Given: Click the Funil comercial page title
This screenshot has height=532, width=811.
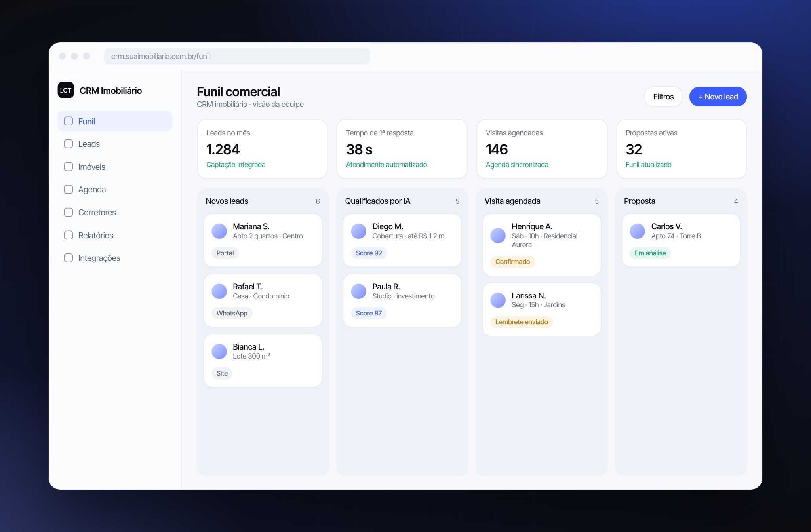Looking at the screenshot, I should point(238,92).
